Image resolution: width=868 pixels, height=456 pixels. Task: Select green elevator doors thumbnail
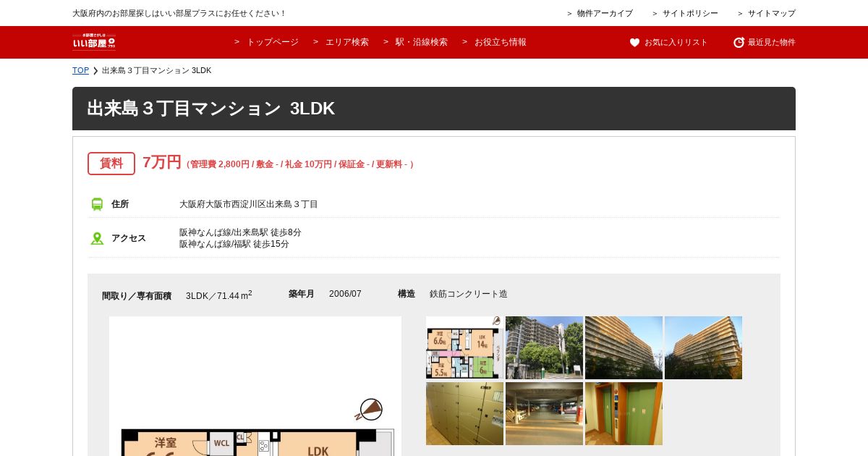pos(624,413)
